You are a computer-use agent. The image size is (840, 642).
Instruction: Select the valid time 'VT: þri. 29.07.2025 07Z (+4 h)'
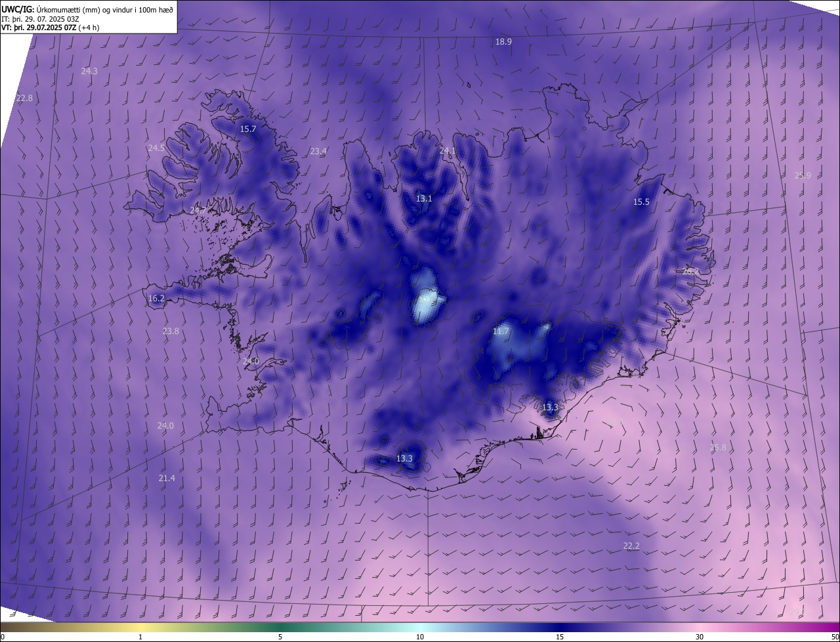tap(51, 28)
